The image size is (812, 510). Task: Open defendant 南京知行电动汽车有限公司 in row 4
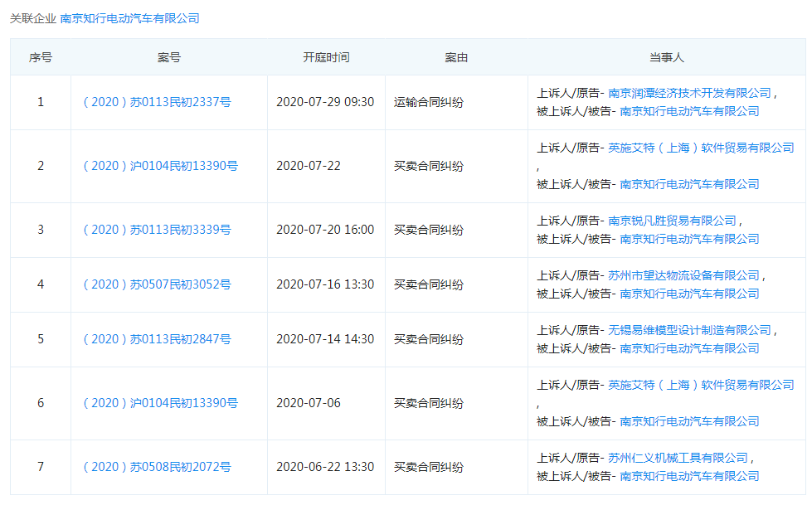point(689,294)
